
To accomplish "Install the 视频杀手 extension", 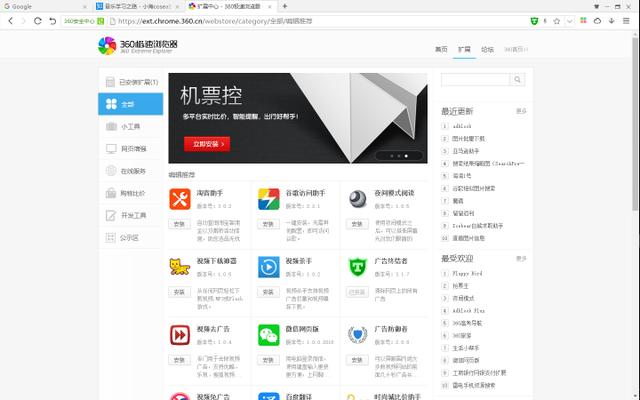I will point(268,292).
